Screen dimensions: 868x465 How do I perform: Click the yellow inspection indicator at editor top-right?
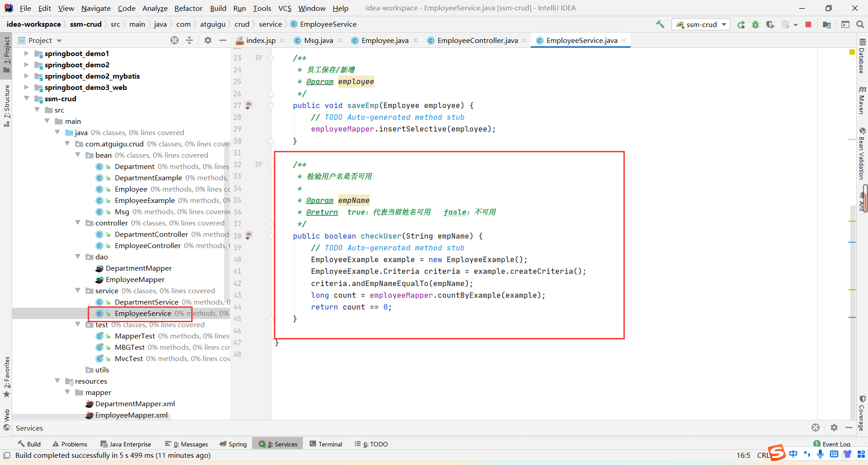(x=852, y=52)
